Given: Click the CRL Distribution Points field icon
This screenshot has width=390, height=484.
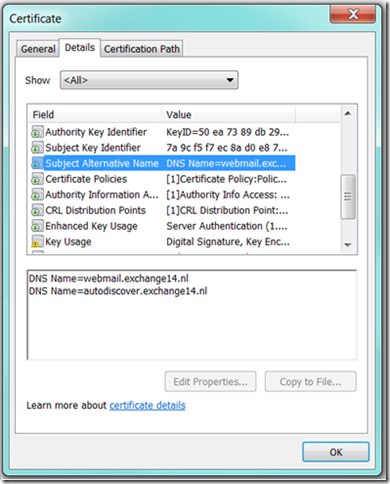Looking at the screenshot, I should tap(37, 210).
